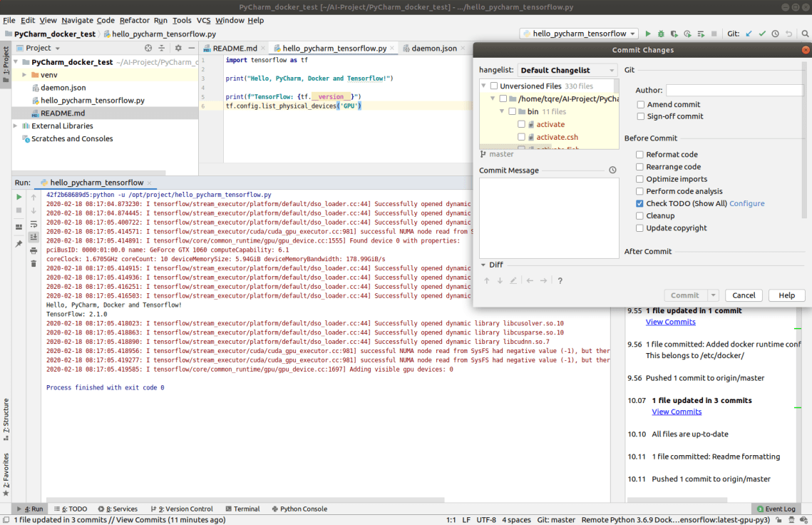Collapse the bin folder in Unversioned Files
The image size is (812, 525).
(x=503, y=111)
